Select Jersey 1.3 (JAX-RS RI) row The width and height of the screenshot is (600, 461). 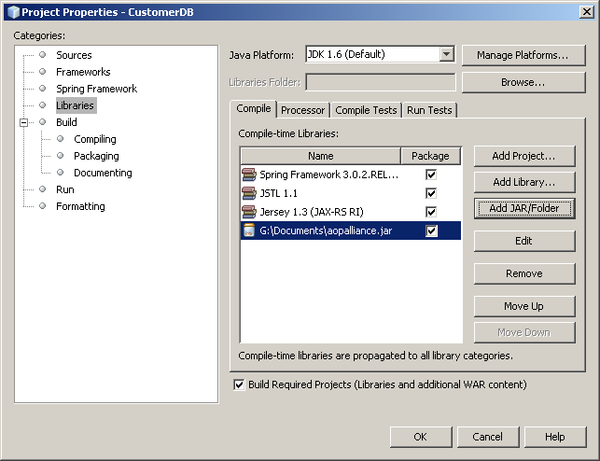point(351,212)
